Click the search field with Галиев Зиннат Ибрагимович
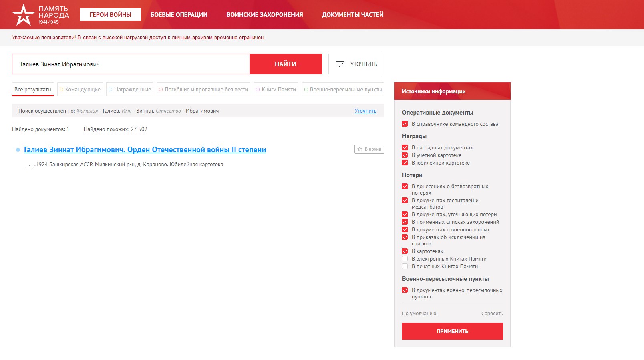 [131, 64]
